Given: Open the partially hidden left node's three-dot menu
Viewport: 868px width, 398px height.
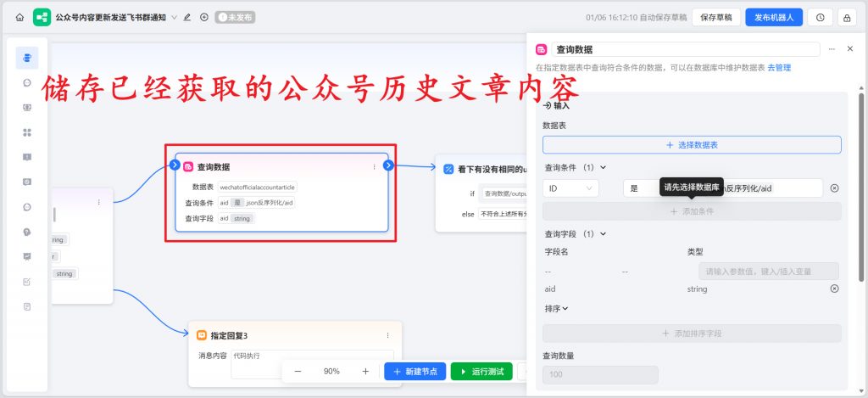Looking at the screenshot, I should 99,202.
